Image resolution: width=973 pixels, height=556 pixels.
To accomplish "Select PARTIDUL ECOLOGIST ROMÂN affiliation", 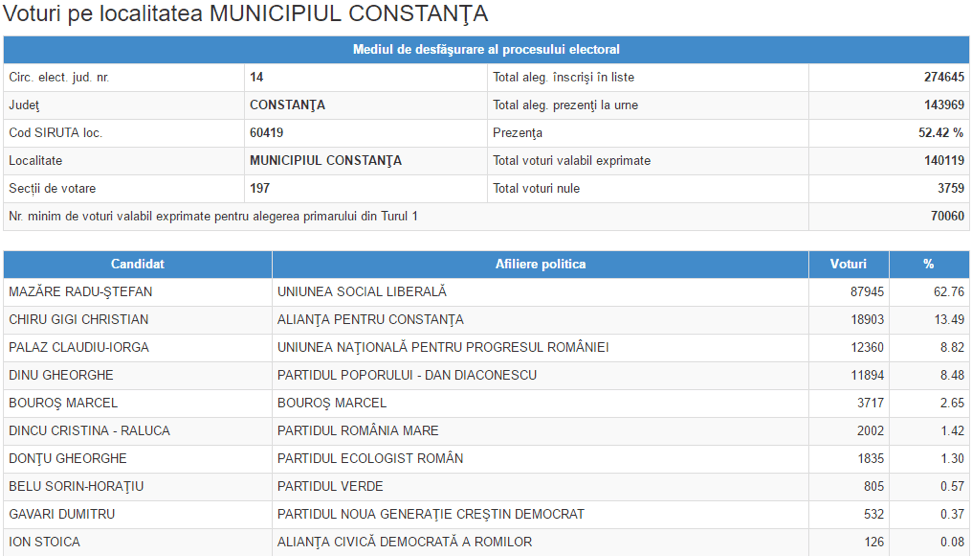I will click(x=370, y=459).
